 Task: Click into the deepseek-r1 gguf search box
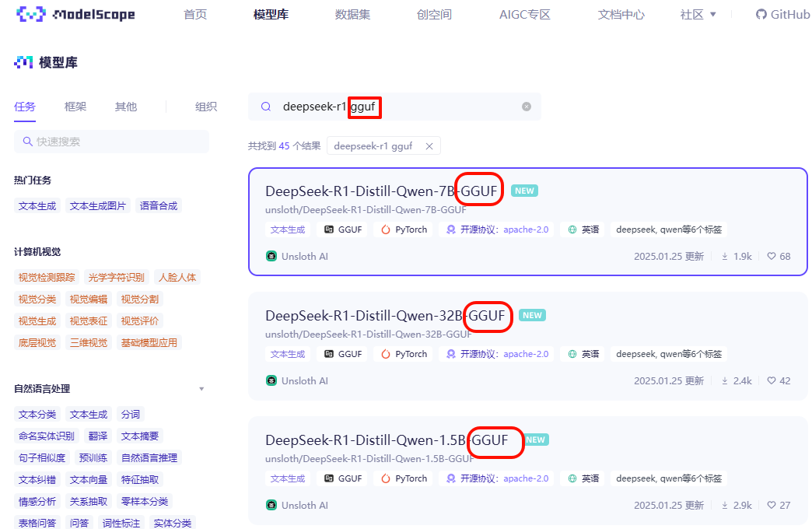394,107
